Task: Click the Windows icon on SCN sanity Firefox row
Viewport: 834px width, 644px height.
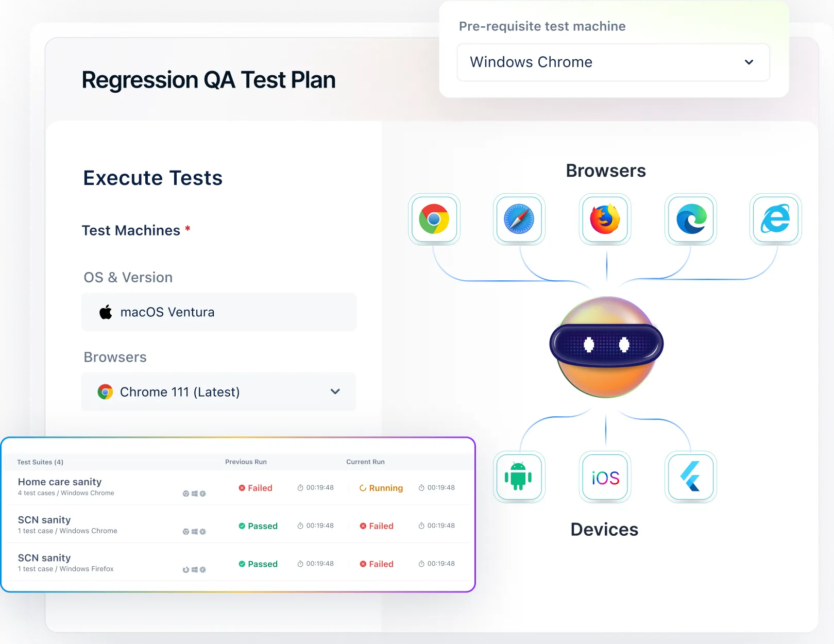Action: 194,569
